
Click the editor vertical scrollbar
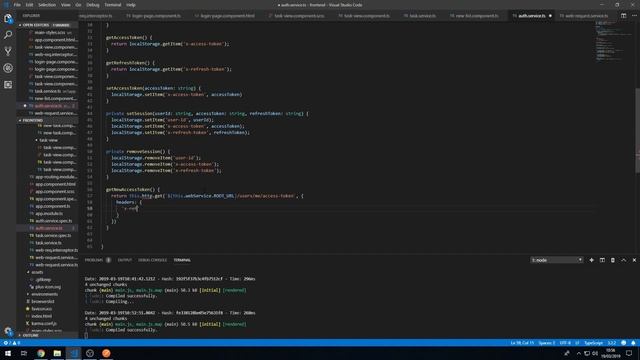click(638, 131)
